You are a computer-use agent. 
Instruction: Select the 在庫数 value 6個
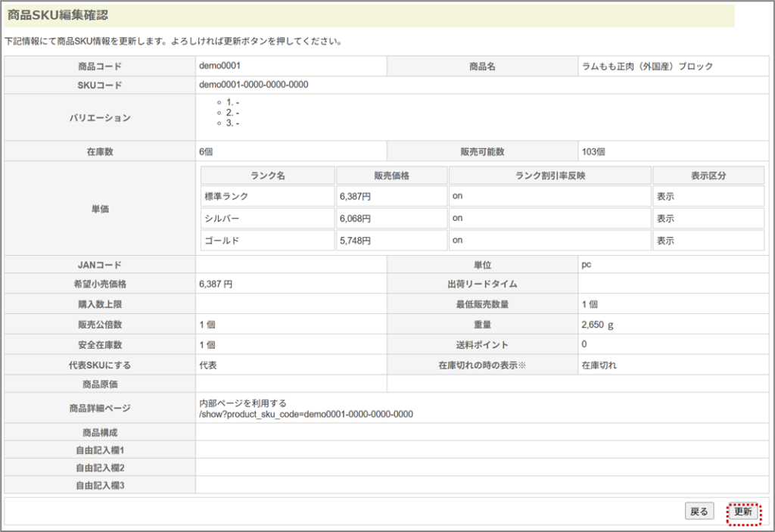[206, 151]
